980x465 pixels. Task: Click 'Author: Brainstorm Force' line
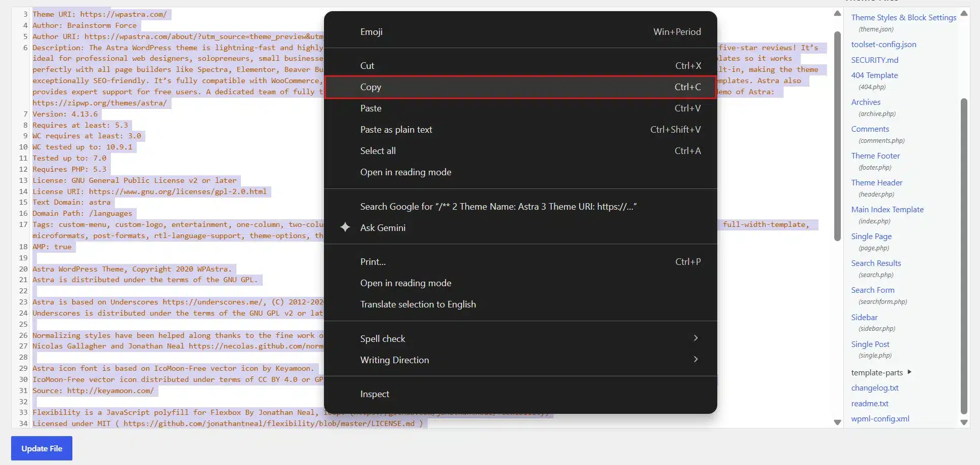click(x=85, y=25)
